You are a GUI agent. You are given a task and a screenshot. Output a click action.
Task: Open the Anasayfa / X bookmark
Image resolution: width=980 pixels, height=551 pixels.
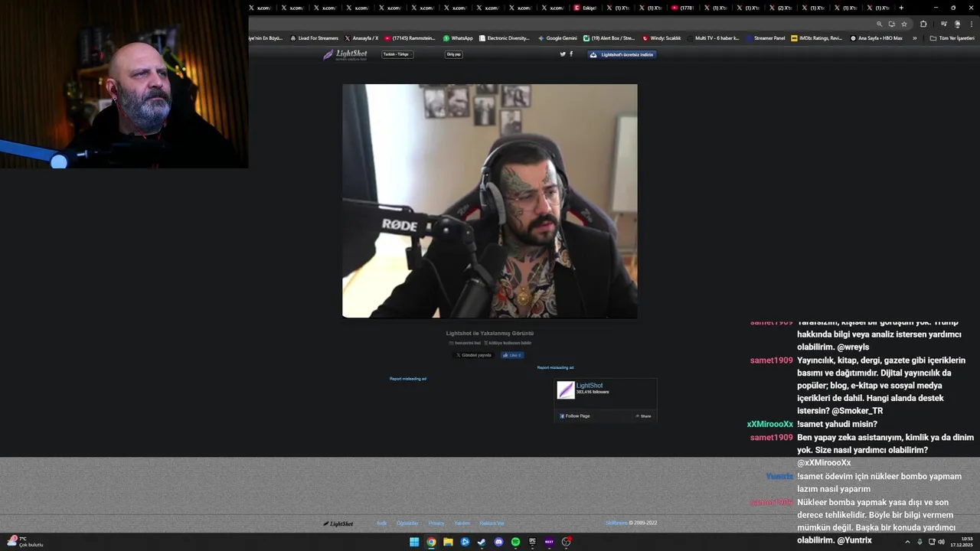click(361, 38)
